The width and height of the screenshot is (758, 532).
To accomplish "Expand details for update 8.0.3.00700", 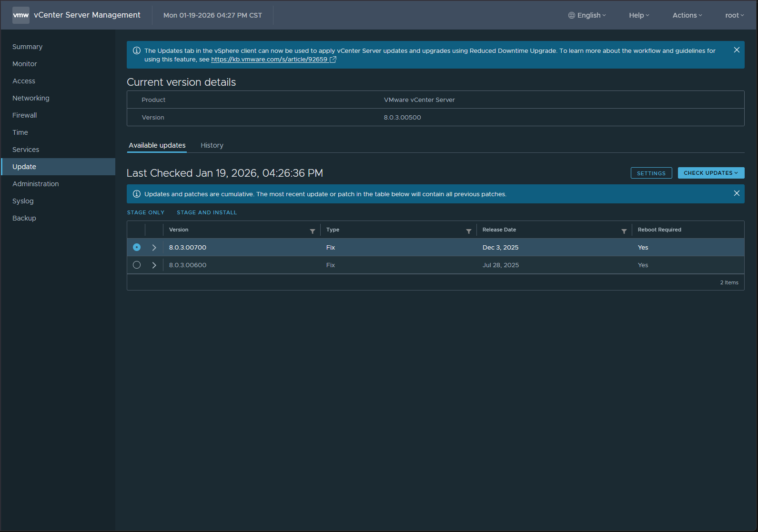I will point(154,248).
